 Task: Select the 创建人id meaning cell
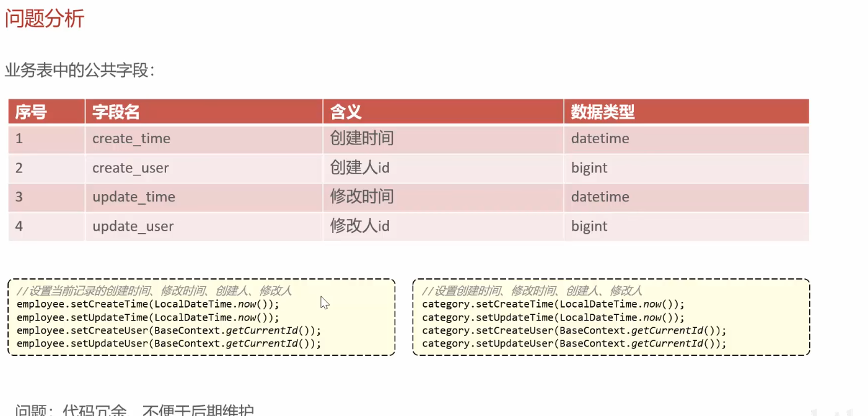pos(360,168)
